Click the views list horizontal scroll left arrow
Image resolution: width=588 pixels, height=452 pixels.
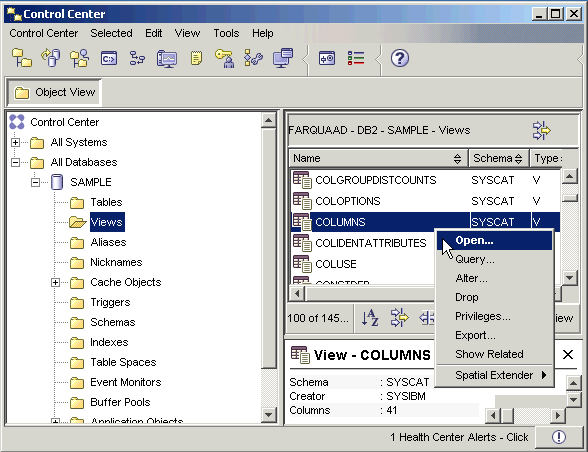point(297,293)
